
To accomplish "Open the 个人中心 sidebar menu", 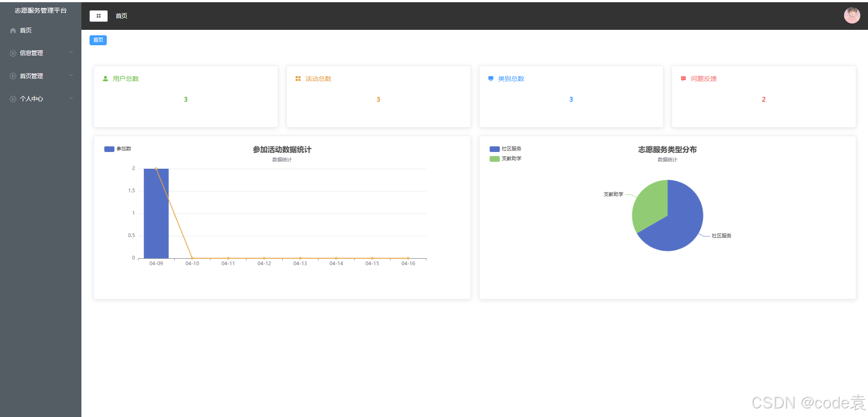I will pyautogui.click(x=41, y=99).
